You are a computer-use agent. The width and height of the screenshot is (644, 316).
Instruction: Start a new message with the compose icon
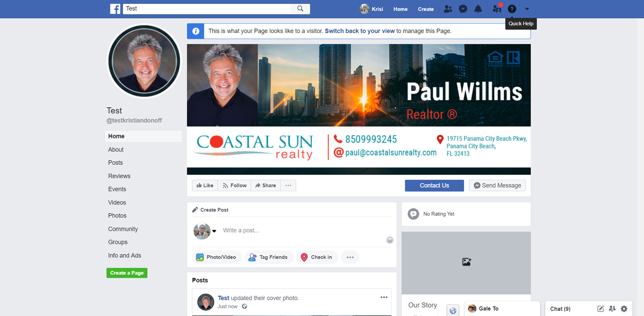click(601, 309)
